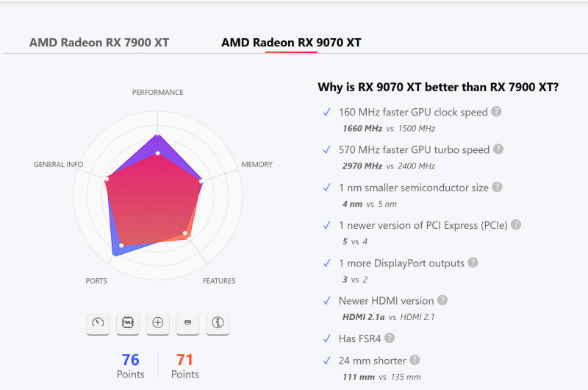Click the general info icon button
The width and height of the screenshot is (588, 390).
[218, 323]
